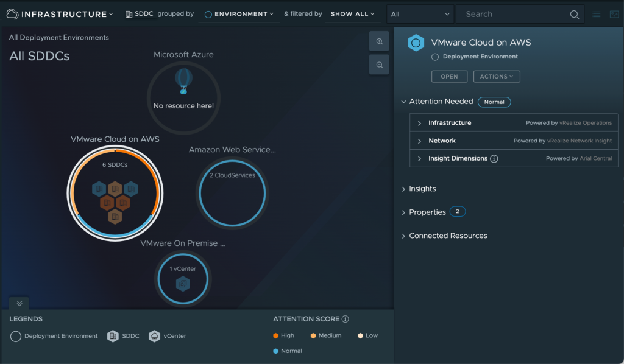Click the Normal attention blue swatch
Screen dimensions: 624x364
[276, 351]
